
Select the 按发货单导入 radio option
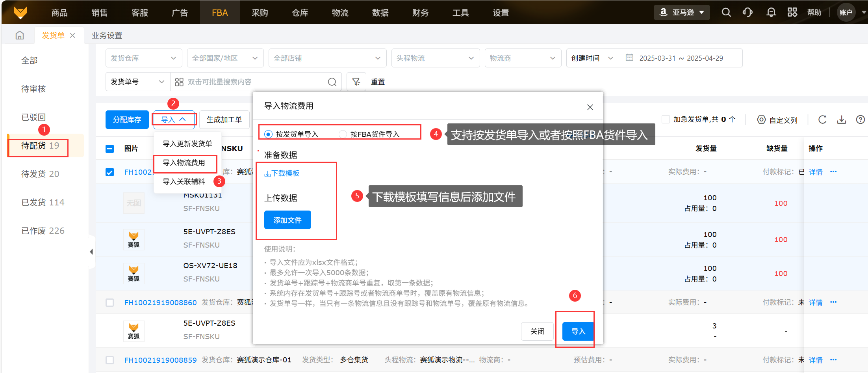pos(269,134)
